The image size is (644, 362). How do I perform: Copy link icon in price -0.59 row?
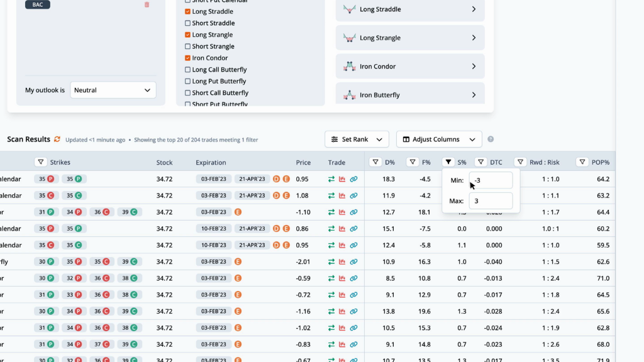(x=353, y=278)
